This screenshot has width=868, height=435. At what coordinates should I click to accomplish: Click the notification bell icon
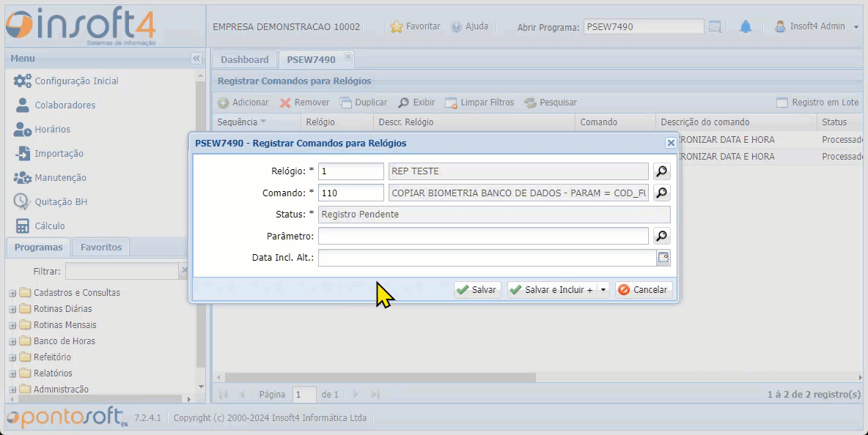coord(746,27)
